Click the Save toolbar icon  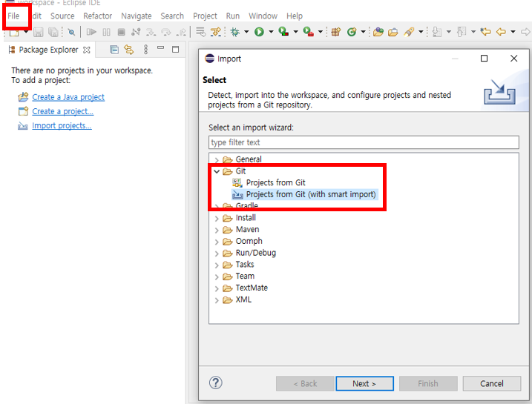[38, 32]
